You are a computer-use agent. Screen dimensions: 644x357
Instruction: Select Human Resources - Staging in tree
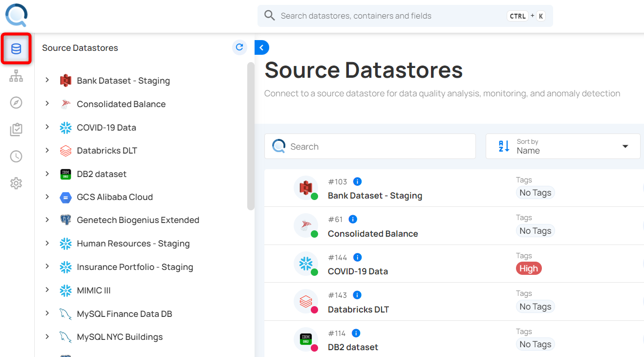pyautogui.click(x=133, y=244)
